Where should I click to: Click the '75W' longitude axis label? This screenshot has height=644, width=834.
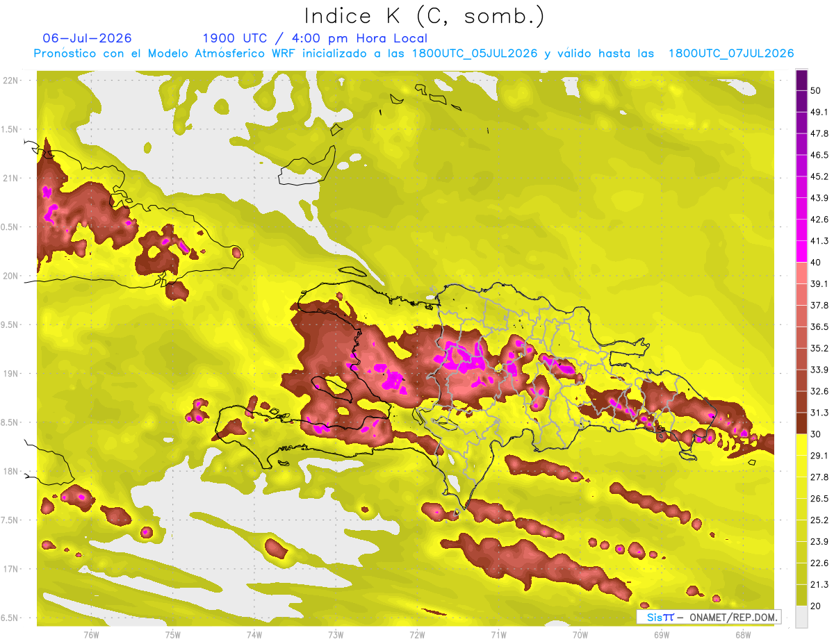[x=173, y=634]
